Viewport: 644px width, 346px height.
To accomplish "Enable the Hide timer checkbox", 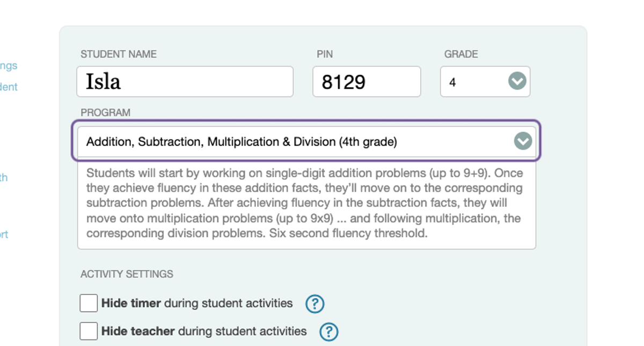I will 89,304.
